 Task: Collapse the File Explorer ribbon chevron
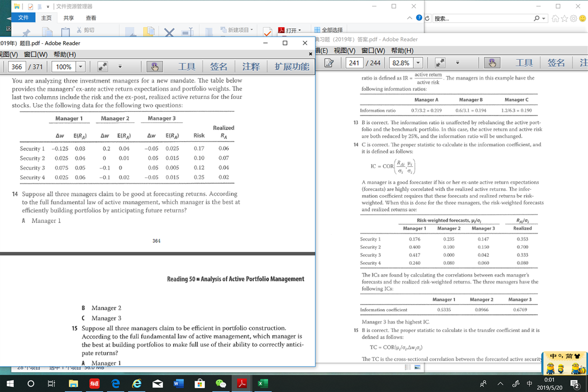[x=409, y=18]
